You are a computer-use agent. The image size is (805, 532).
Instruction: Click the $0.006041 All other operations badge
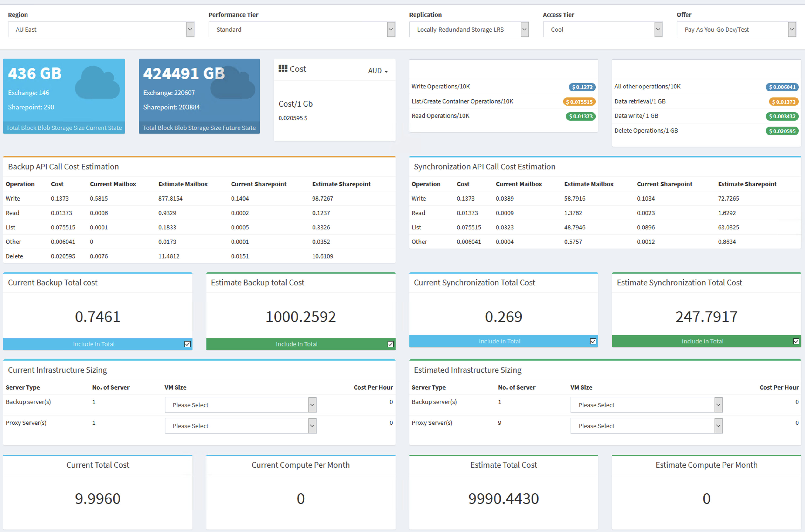(782, 87)
